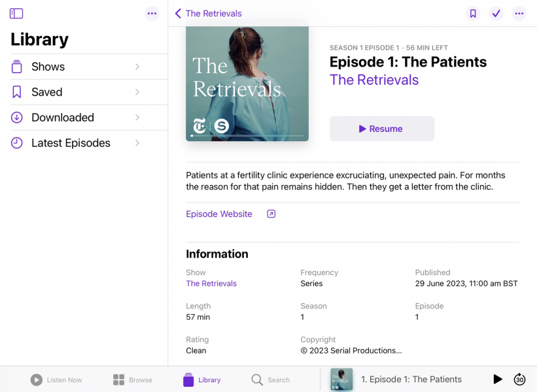537x392 pixels.
Task: Open the now playing episode title
Action: [411, 380]
